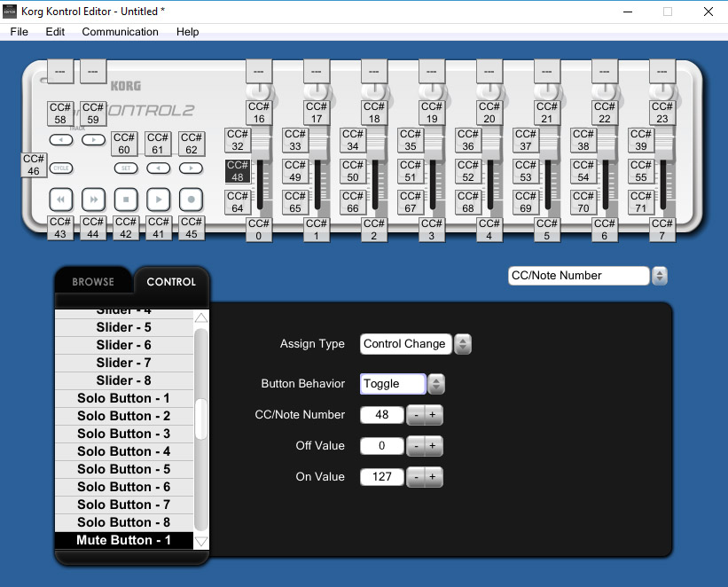Select the CC# 32 solo button label

(x=238, y=140)
